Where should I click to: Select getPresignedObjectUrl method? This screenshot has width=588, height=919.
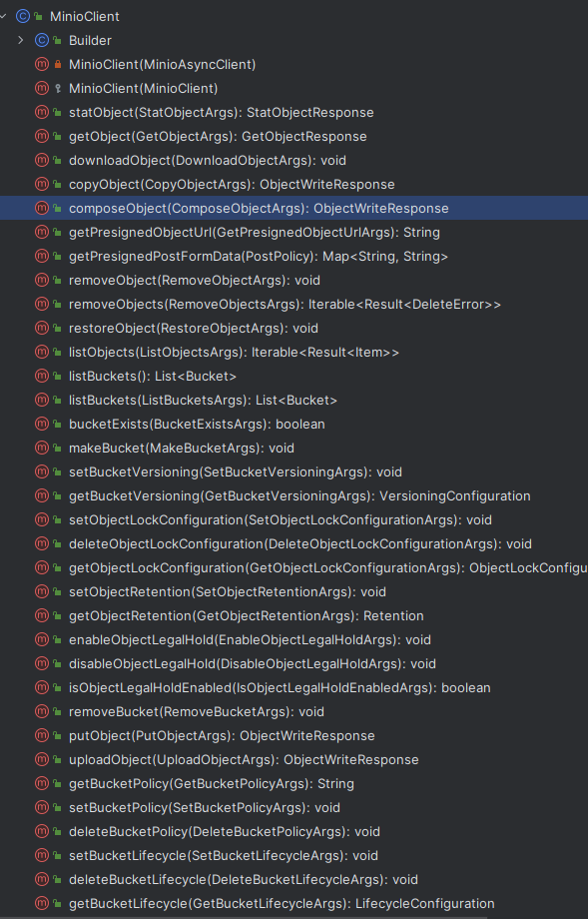[x=255, y=233]
